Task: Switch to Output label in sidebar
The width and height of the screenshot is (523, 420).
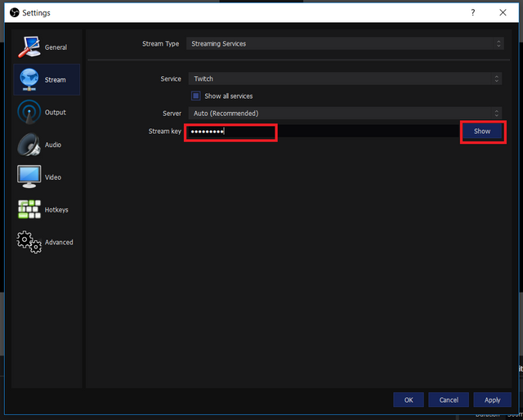Action: point(55,112)
